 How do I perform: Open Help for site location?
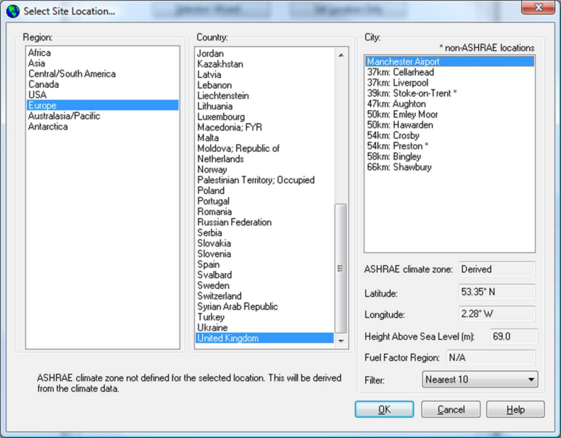[516, 409]
